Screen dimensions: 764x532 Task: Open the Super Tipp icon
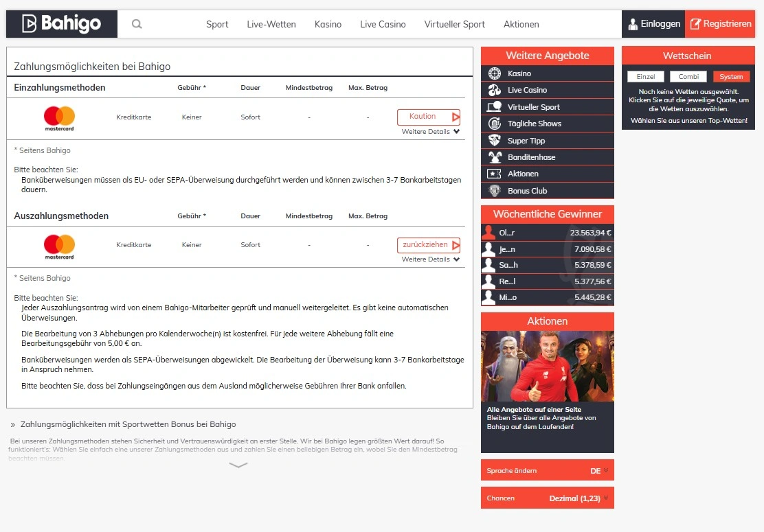coord(495,140)
